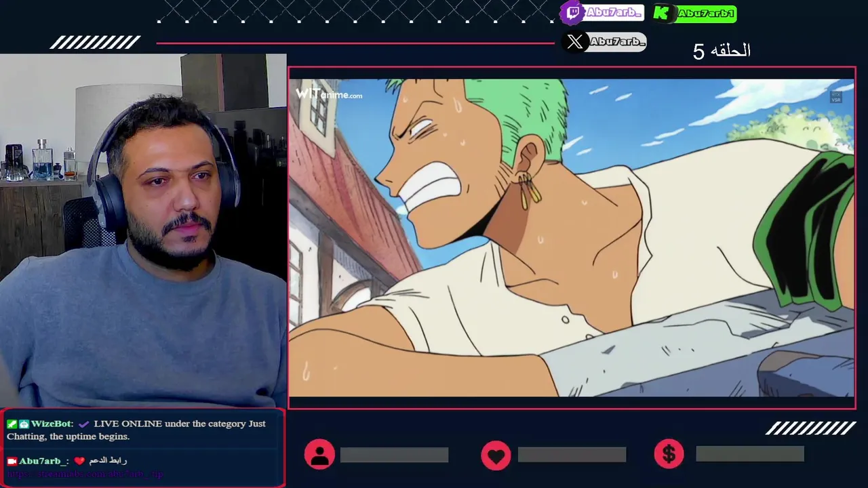Open the streamlabs.com tip link in chat
Image resolution: width=868 pixels, height=488 pixels.
tap(85, 474)
